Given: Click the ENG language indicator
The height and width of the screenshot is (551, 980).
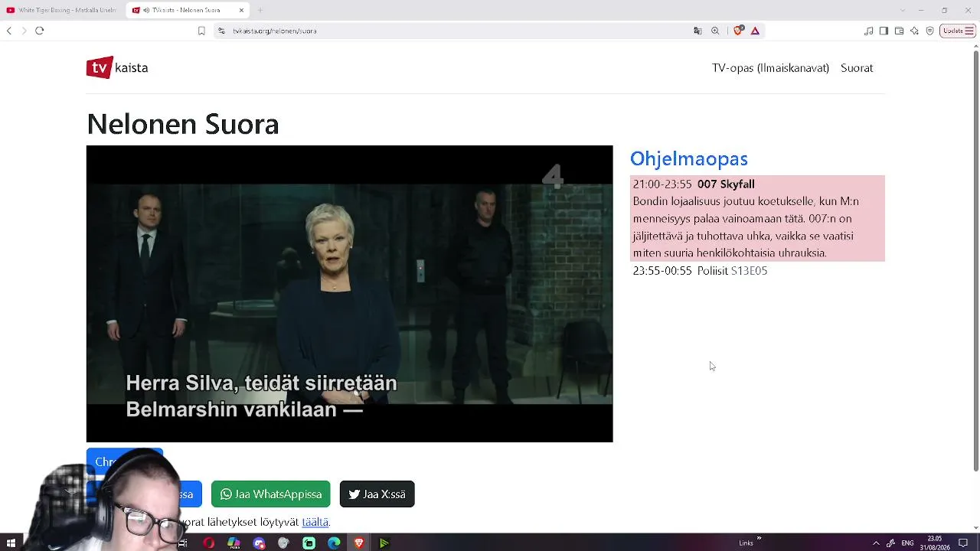Looking at the screenshot, I should (x=908, y=543).
